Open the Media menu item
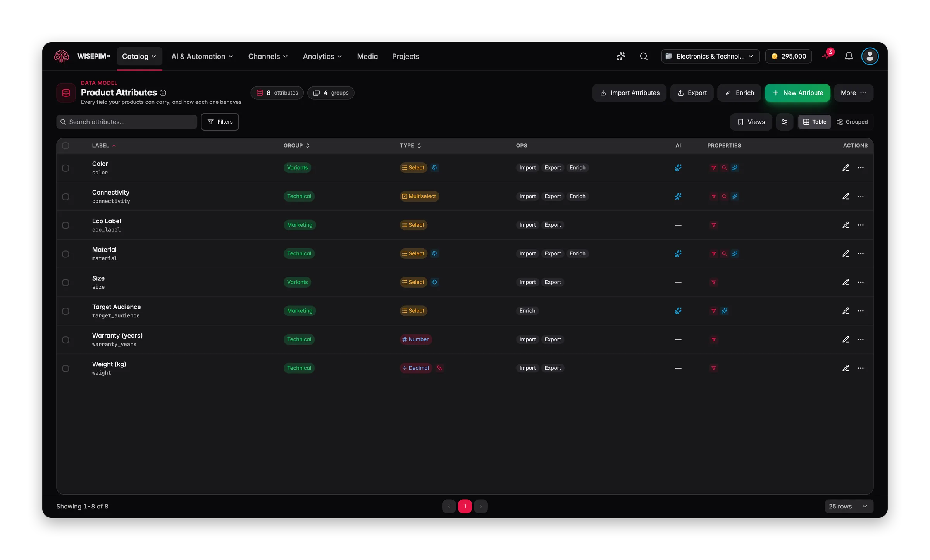 tap(367, 56)
